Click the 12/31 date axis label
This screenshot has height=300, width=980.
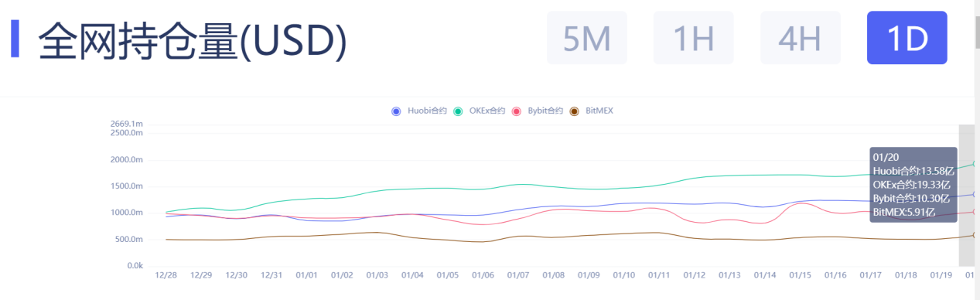click(x=271, y=275)
